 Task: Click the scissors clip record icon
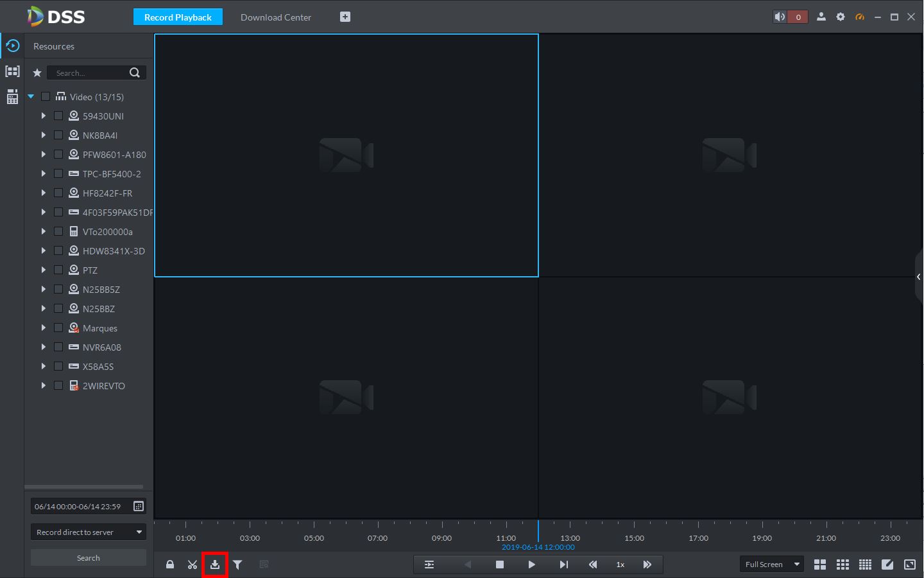tap(193, 565)
